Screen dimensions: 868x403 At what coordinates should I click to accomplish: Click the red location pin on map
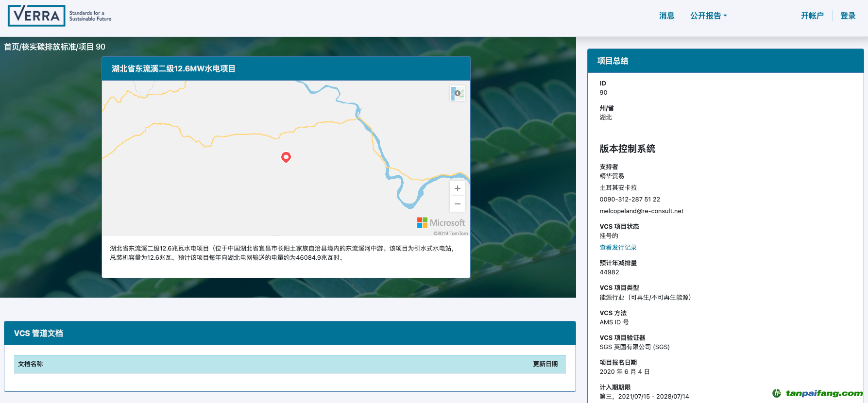pyautogui.click(x=286, y=157)
